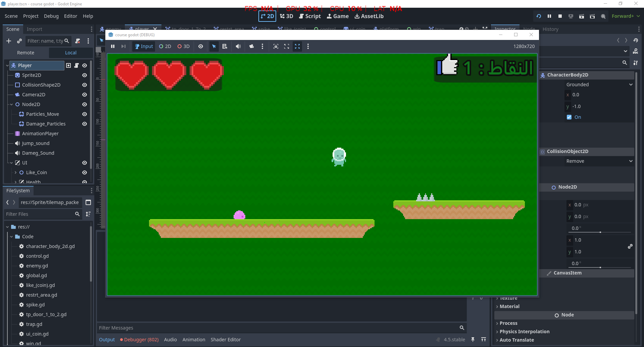The image size is (644, 347).
Task: Open the AssetLib workspace
Action: [369, 16]
